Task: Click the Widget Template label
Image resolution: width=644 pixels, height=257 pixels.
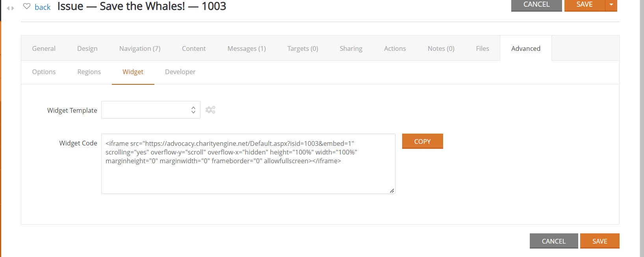Action: coord(72,110)
